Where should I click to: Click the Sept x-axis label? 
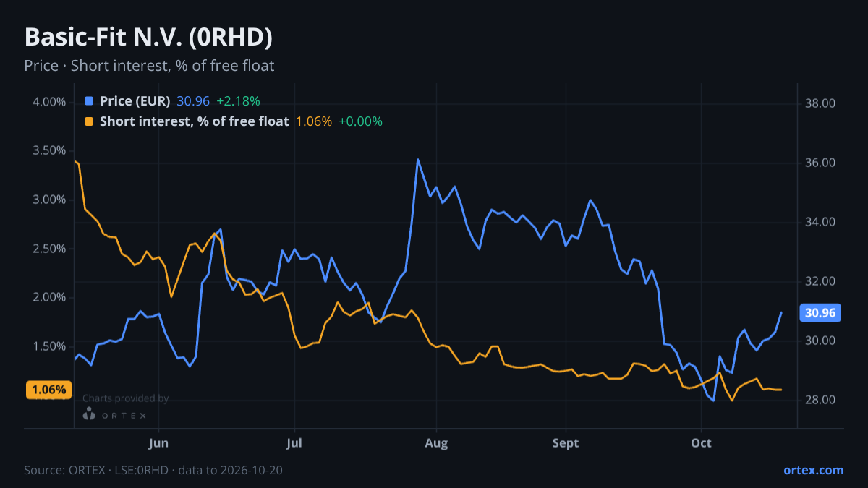[566, 442]
